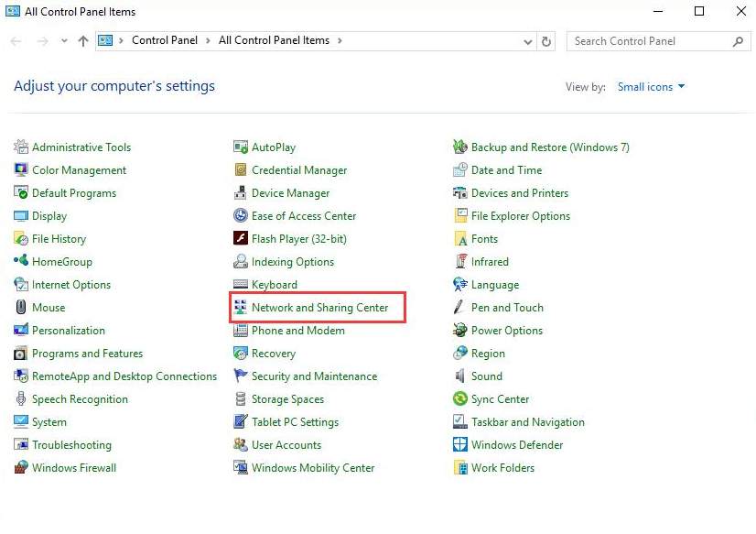Click the HomeGroup icon
This screenshot has width=756, height=534.
(21, 261)
